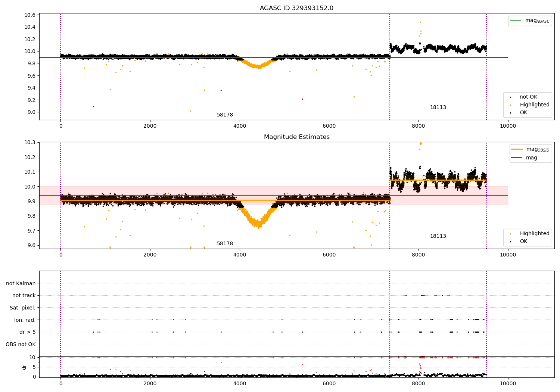Click the '18113' label in the top plot
Viewport: 560px width, 392px height.
[438, 108]
